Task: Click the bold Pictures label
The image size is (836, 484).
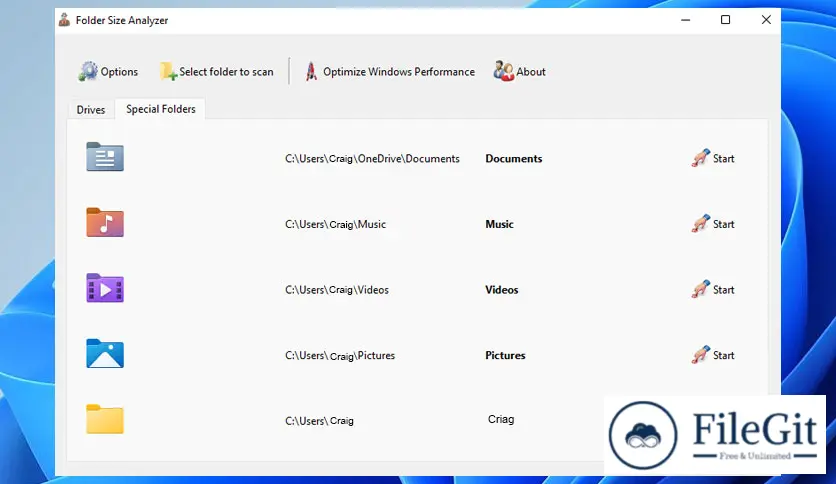Action: (505, 355)
